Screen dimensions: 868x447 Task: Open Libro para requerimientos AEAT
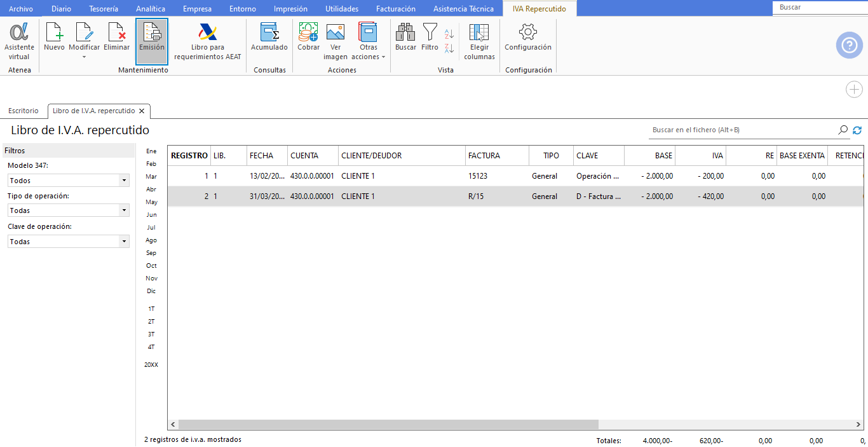click(208, 41)
